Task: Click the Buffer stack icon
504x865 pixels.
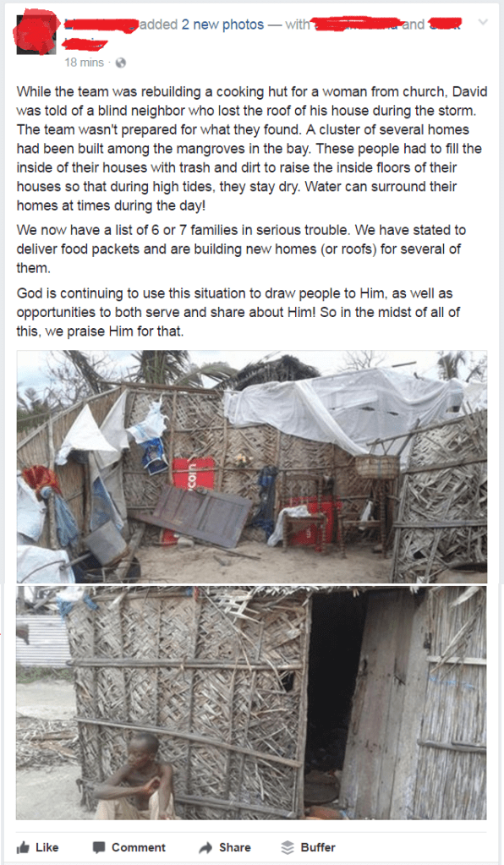Action: tap(288, 847)
